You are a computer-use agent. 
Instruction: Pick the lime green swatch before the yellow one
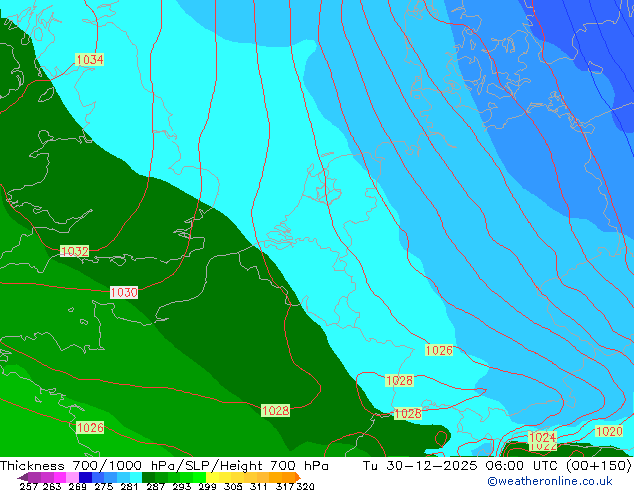pos(199,477)
